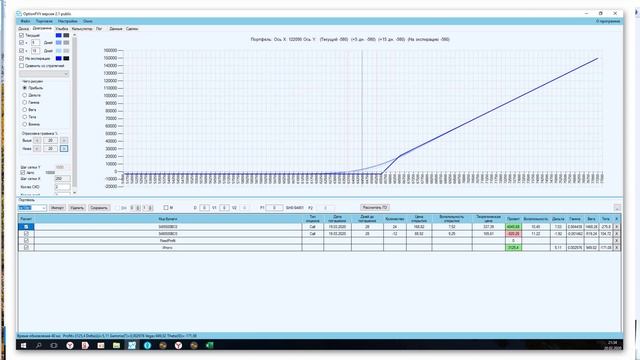Image resolution: width=640 pixels, height=360 pixels.
Task: Open the Окна menu
Action: (x=88, y=21)
